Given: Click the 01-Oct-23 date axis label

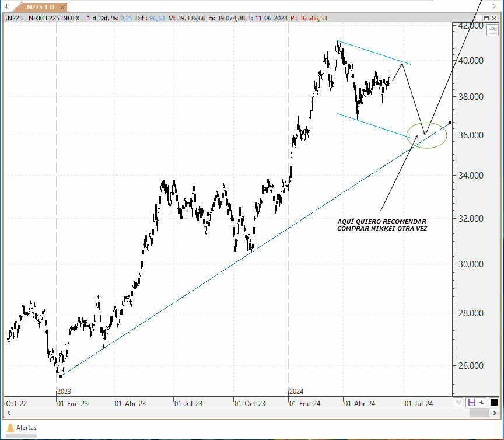Looking at the screenshot, I should click(x=250, y=404).
